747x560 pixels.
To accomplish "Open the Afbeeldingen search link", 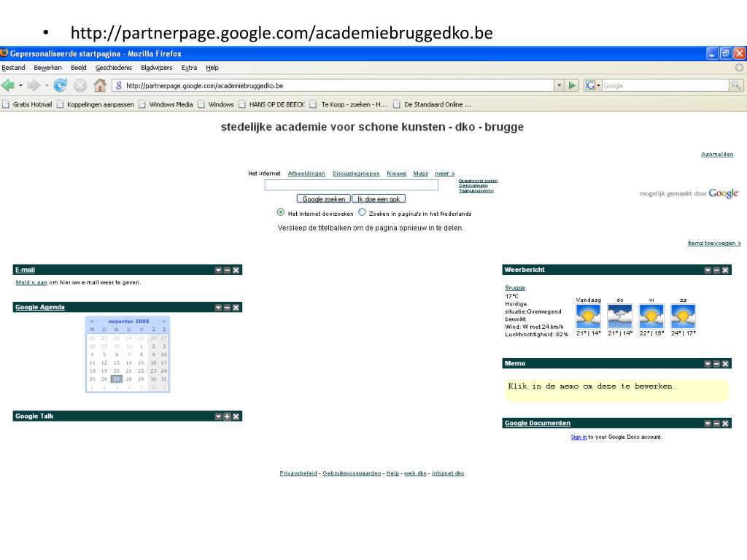I will 306,174.
